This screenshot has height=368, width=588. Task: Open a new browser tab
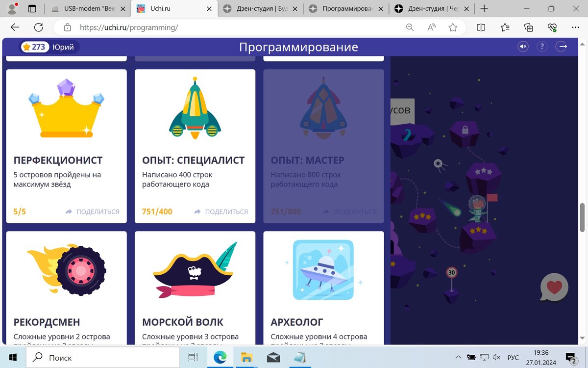[484, 8]
